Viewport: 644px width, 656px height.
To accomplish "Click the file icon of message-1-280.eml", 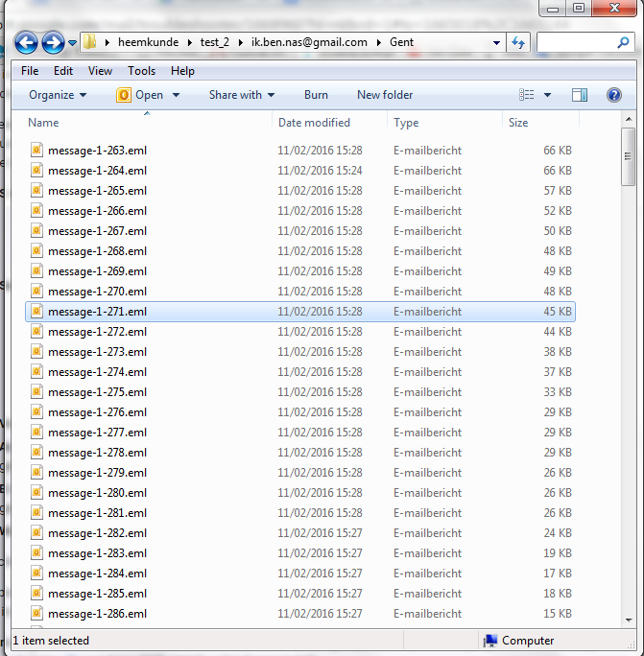I will (x=36, y=493).
